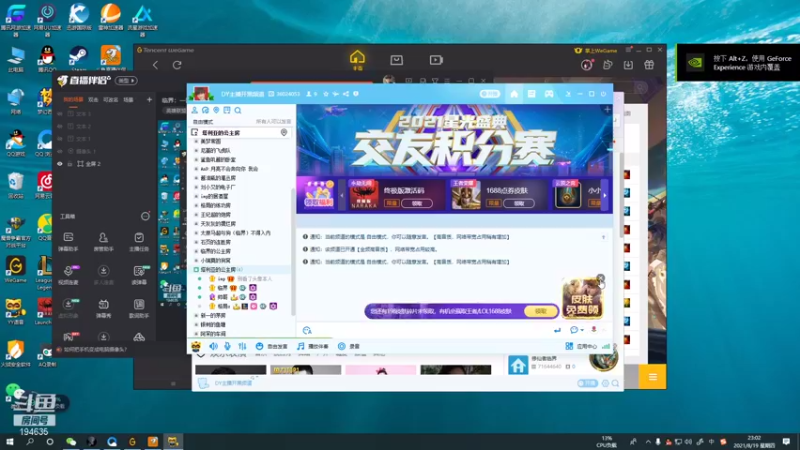Show previous promo card with left arrow
The width and height of the screenshot is (800, 450).
(342, 195)
